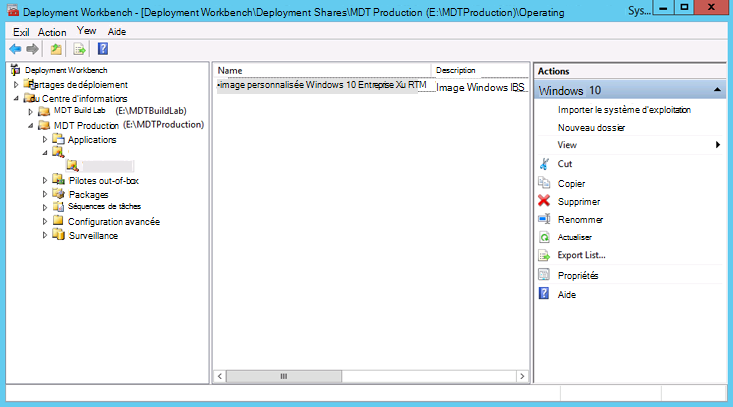The image size is (733, 407).
Task: Expand the Pilotes out-of-box node
Action: tap(45, 180)
